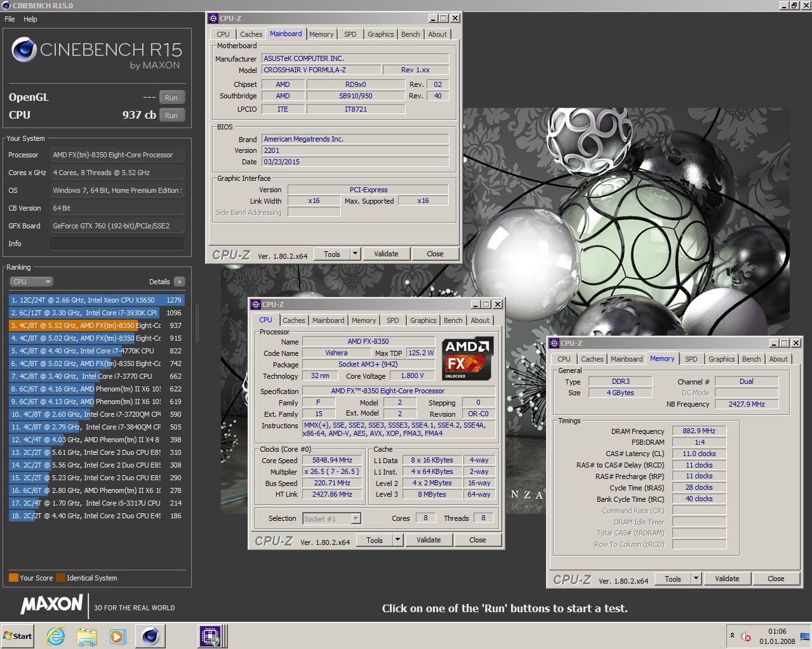Expand Tools dropdown arrow in Mainboard CPU-Z window
This screenshot has height=649, width=812.
coord(355,254)
